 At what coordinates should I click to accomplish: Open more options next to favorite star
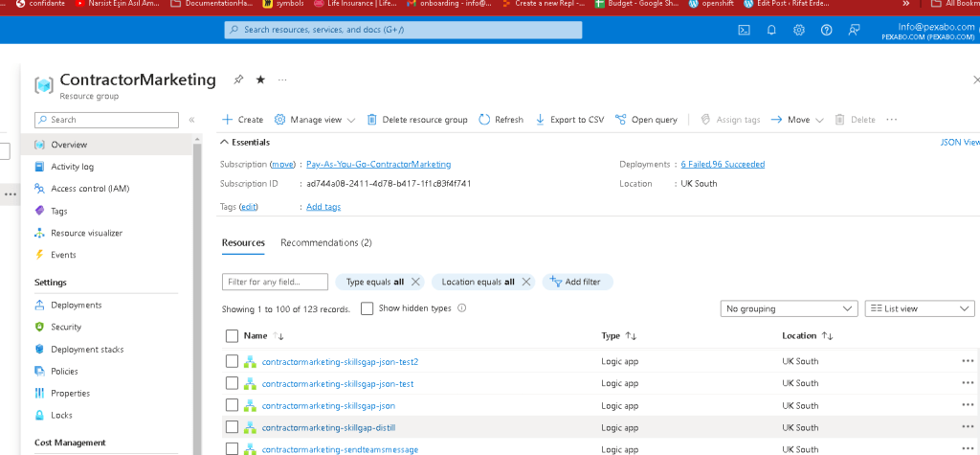click(282, 80)
